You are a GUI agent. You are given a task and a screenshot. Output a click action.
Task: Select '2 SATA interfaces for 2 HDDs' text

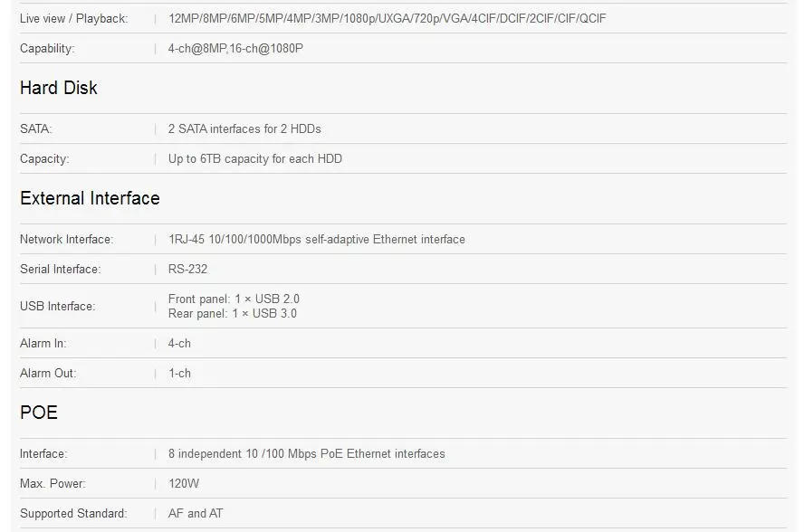pos(244,128)
